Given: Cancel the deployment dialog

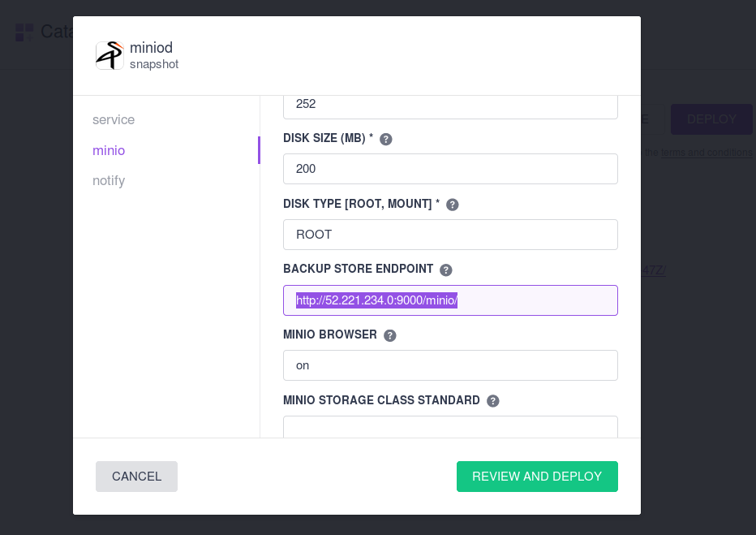Looking at the screenshot, I should pyautogui.click(x=136, y=477).
